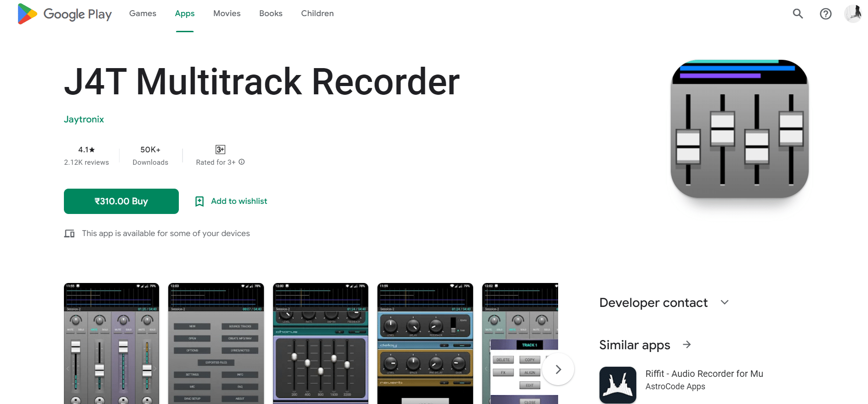
Task: Click the content rating info icon
Action: point(242,162)
